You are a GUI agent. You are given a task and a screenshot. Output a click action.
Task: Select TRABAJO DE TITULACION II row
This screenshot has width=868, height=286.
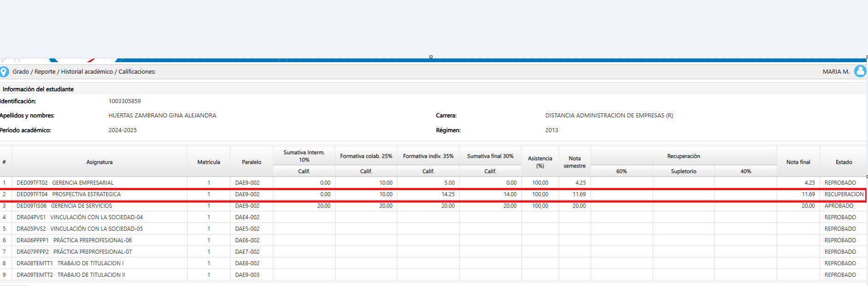coord(434,275)
